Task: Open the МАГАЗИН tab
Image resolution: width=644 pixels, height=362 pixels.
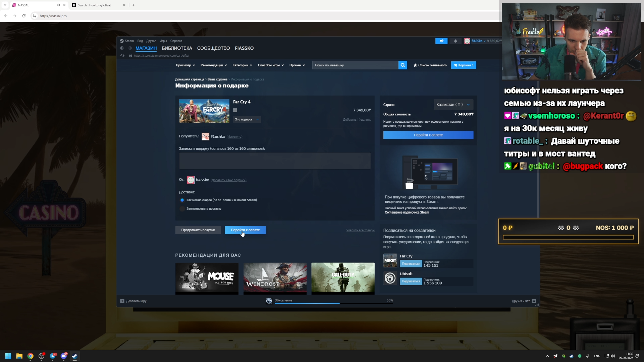Action: [146, 48]
